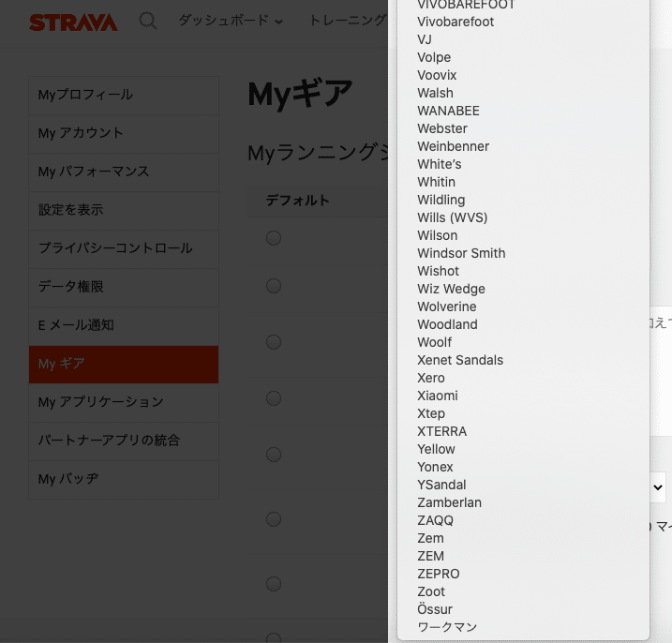
Task: Open パートナーアプリの統合 page
Action: pos(124,441)
